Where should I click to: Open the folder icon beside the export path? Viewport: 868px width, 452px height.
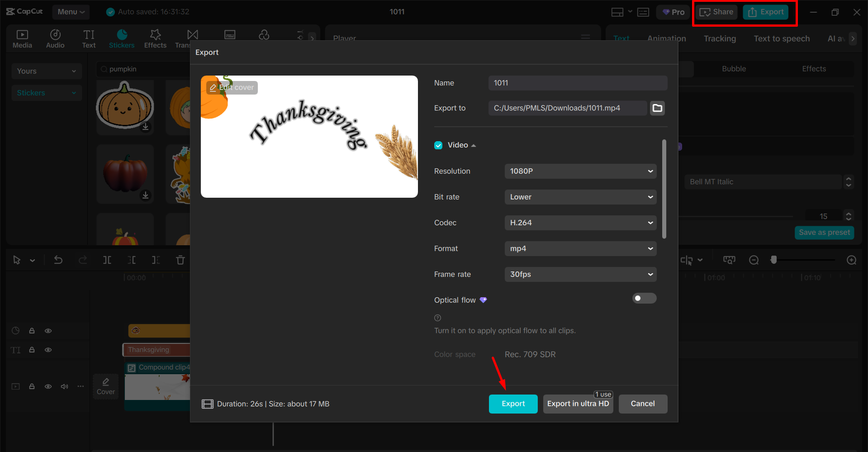[657, 108]
